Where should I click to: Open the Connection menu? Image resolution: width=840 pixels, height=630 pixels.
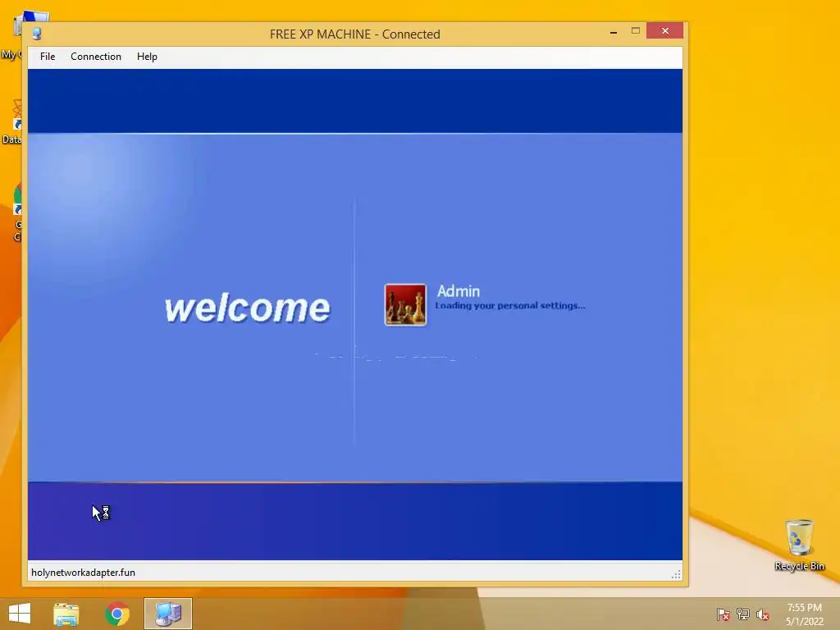(96, 57)
